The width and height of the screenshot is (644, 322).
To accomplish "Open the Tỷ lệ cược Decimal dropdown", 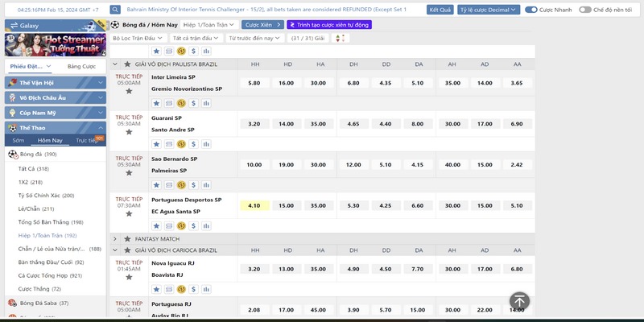I will point(489,10).
